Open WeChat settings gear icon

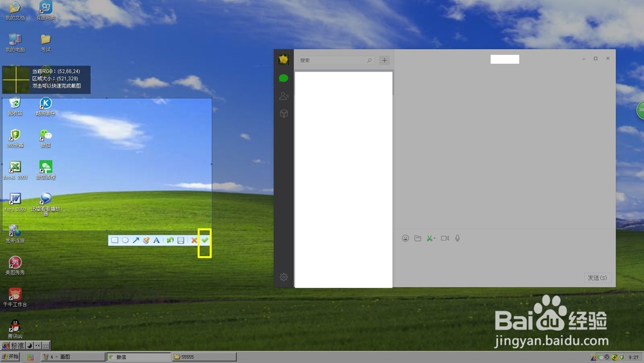pos(283,277)
